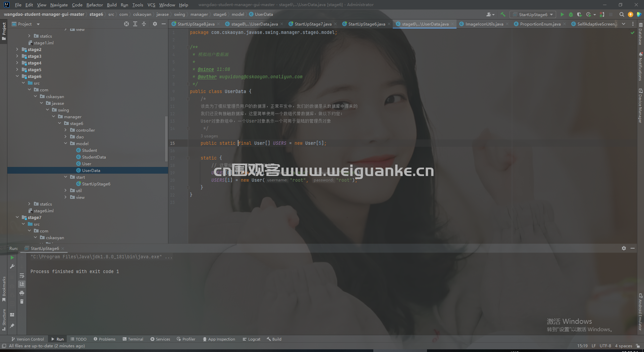Run StartUpStage6 with the green play icon

tap(562, 14)
